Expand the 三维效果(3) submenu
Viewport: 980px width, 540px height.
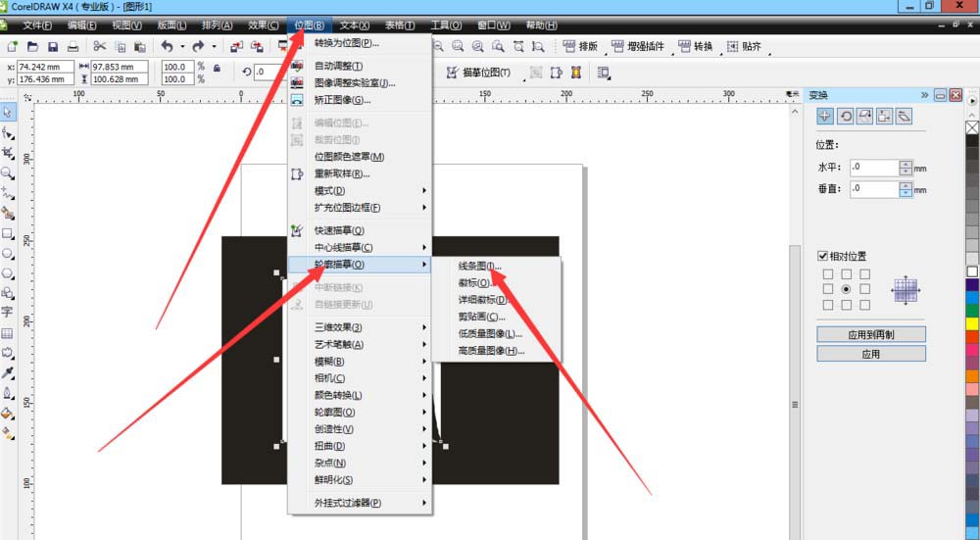[x=360, y=327]
